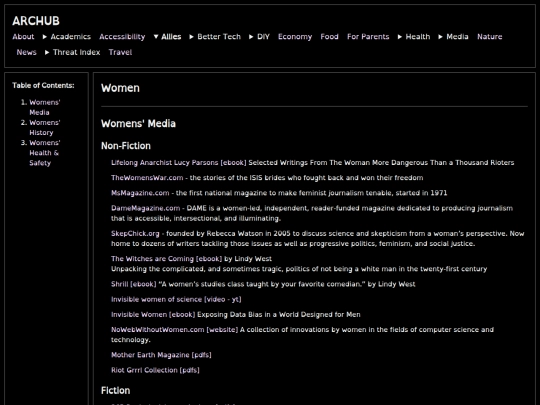Expand the Health menu
540x405 pixels.
[x=414, y=37]
